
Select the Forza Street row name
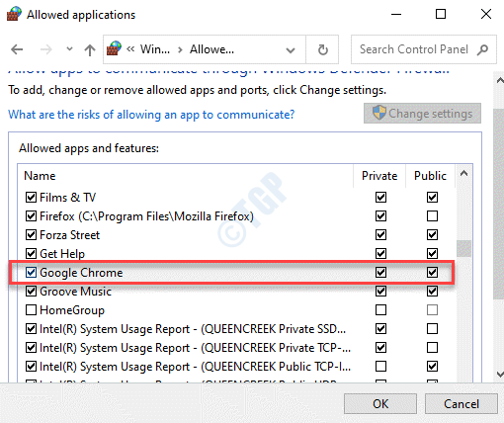pos(69,235)
